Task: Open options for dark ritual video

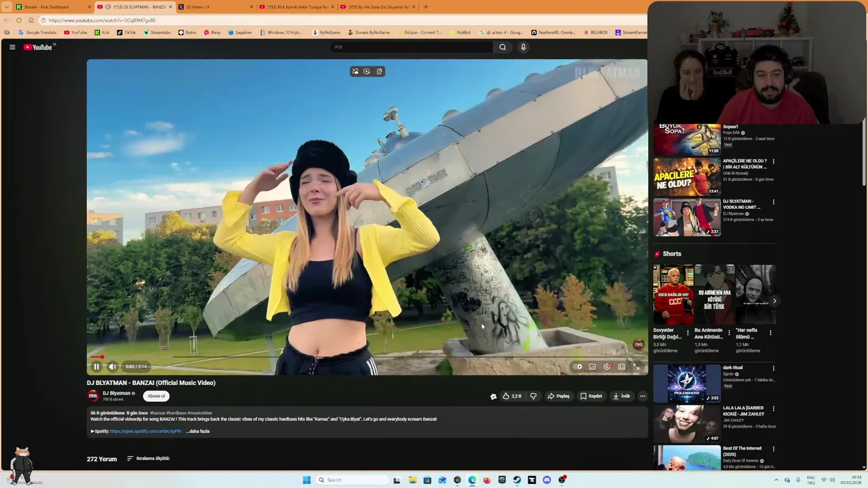Action: tap(773, 368)
